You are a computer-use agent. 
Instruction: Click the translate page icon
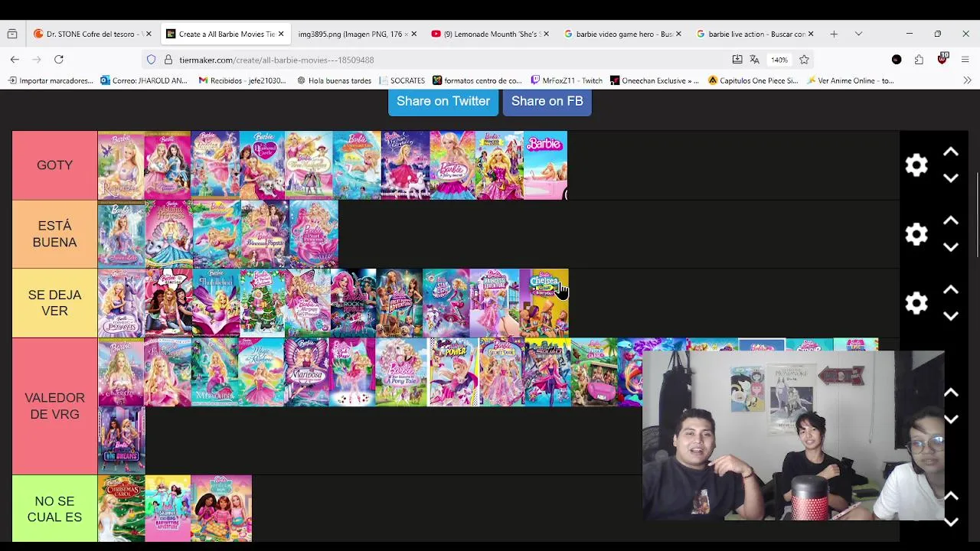click(754, 60)
